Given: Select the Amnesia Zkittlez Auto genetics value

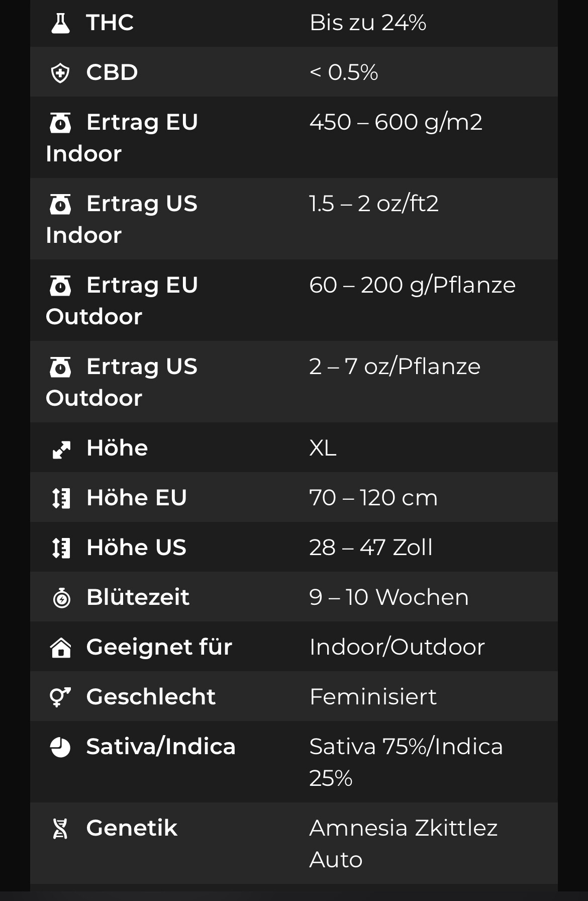Looking at the screenshot, I should (x=403, y=844).
